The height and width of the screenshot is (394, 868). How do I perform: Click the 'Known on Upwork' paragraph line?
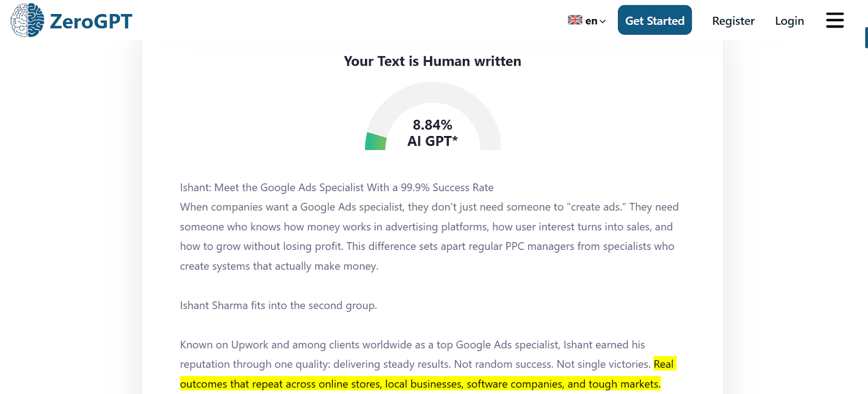(412, 345)
